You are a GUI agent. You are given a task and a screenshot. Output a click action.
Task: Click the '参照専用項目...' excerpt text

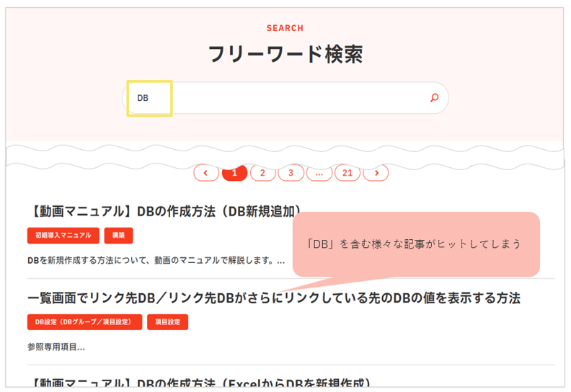pos(56,347)
